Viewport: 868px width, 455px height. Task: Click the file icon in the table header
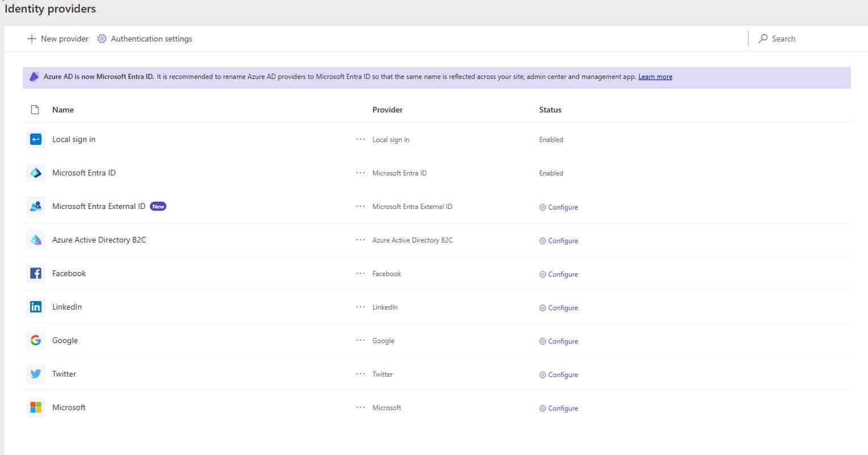[35, 110]
